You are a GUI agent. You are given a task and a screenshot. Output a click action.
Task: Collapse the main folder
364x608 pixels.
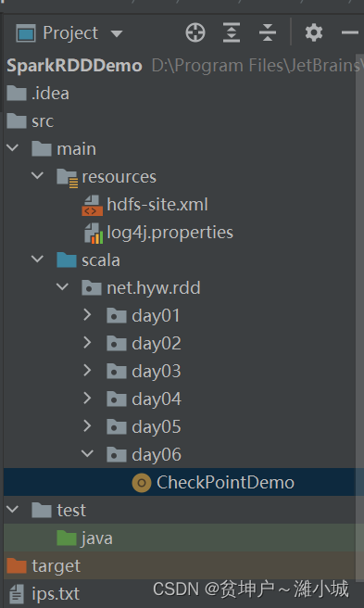tap(12, 148)
